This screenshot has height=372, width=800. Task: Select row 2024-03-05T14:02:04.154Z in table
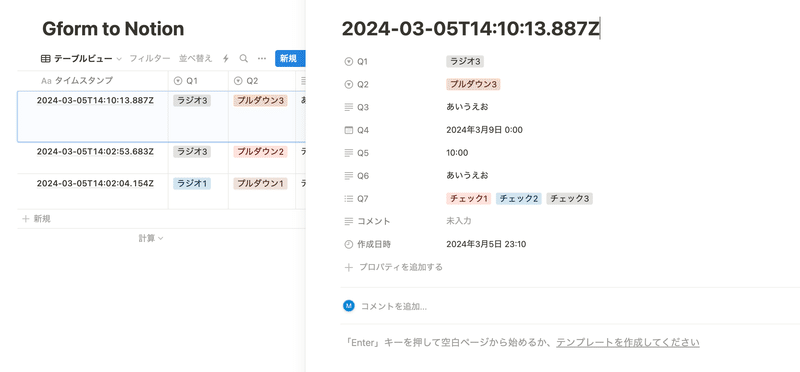(x=95, y=183)
